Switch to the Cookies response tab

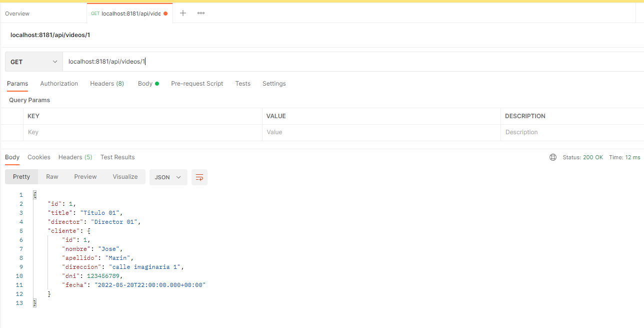click(x=38, y=157)
